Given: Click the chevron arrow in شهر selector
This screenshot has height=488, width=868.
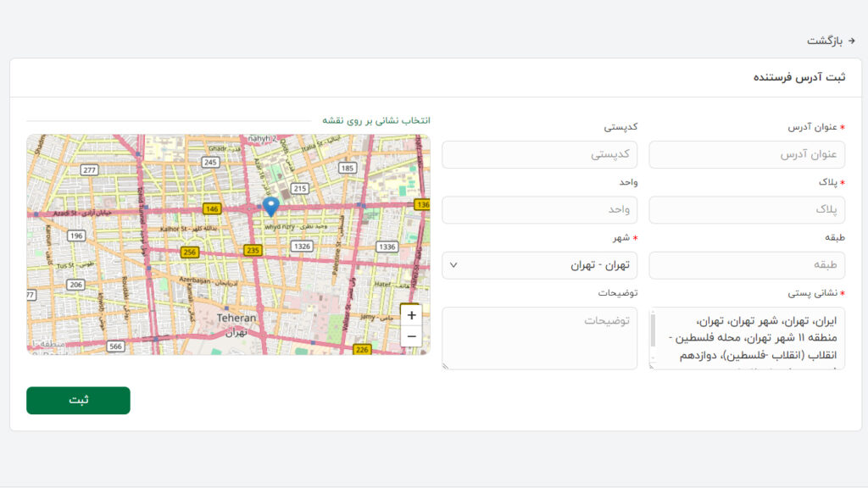Looking at the screenshot, I should (453, 265).
